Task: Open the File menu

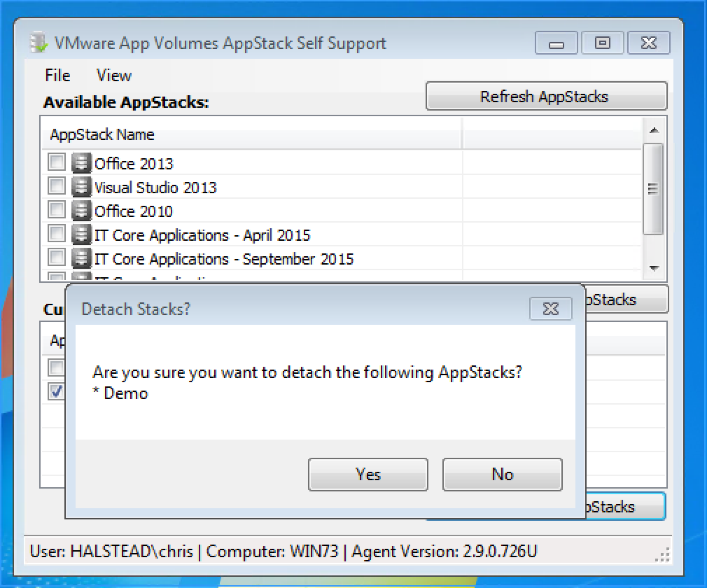Action: point(57,76)
